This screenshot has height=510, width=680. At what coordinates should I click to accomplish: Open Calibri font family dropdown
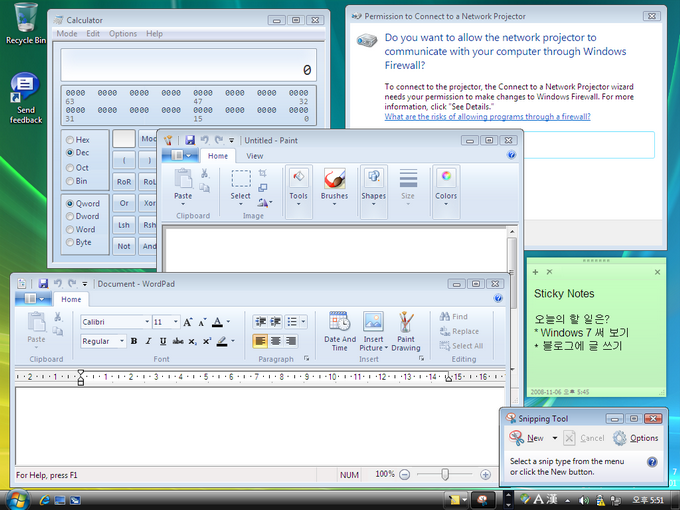tap(147, 322)
